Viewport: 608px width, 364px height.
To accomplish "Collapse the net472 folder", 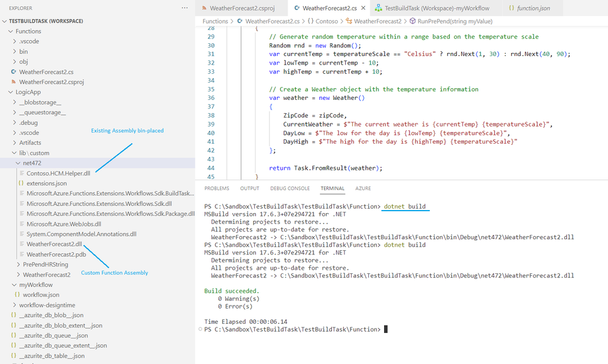I will click(x=18, y=163).
